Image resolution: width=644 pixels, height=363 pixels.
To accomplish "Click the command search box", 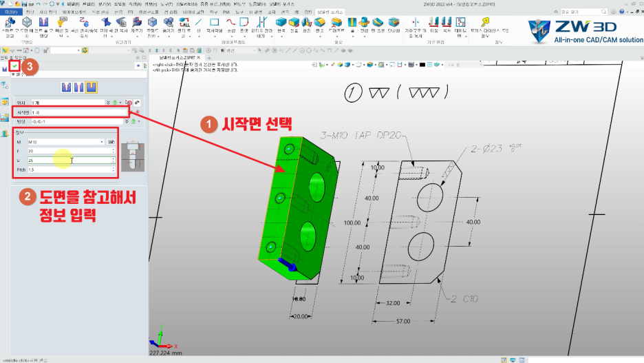I will click(583, 12).
